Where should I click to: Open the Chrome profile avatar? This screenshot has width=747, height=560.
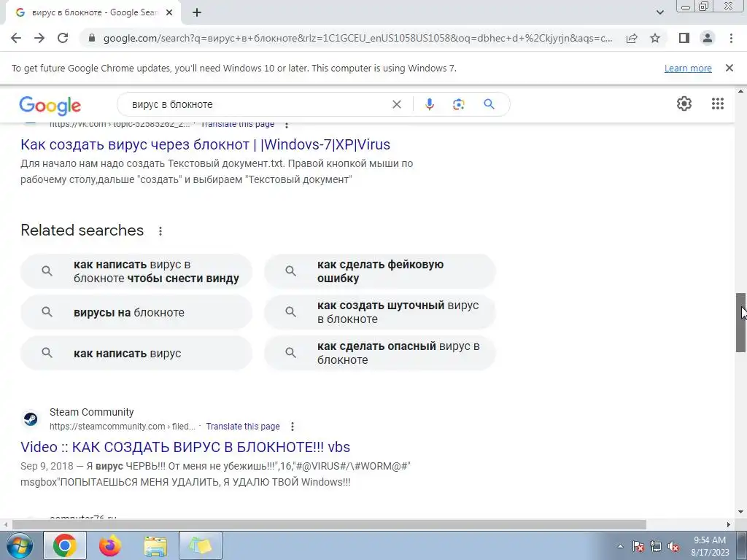pyautogui.click(x=708, y=38)
